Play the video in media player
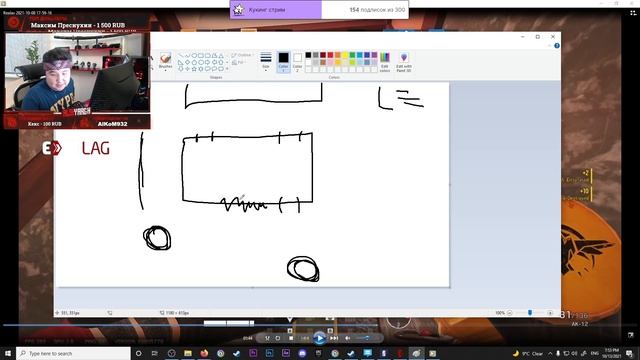 (320, 338)
